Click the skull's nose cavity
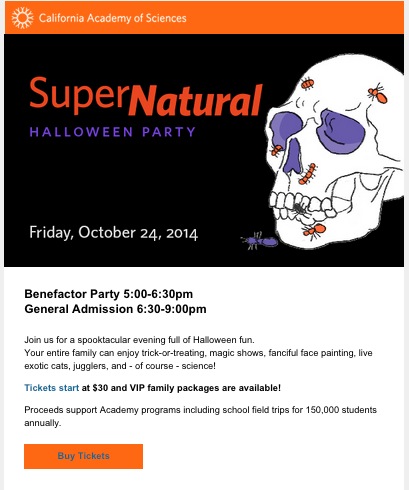Viewport: 409px width, 490px height. click(293, 155)
